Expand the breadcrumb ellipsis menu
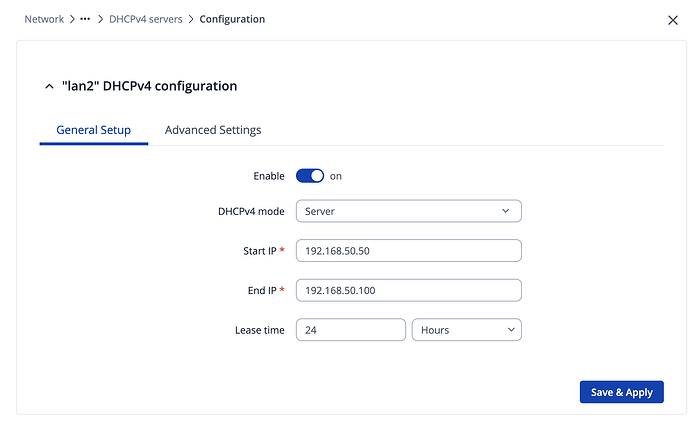This screenshot has width=690, height=421. coord(85,19)
